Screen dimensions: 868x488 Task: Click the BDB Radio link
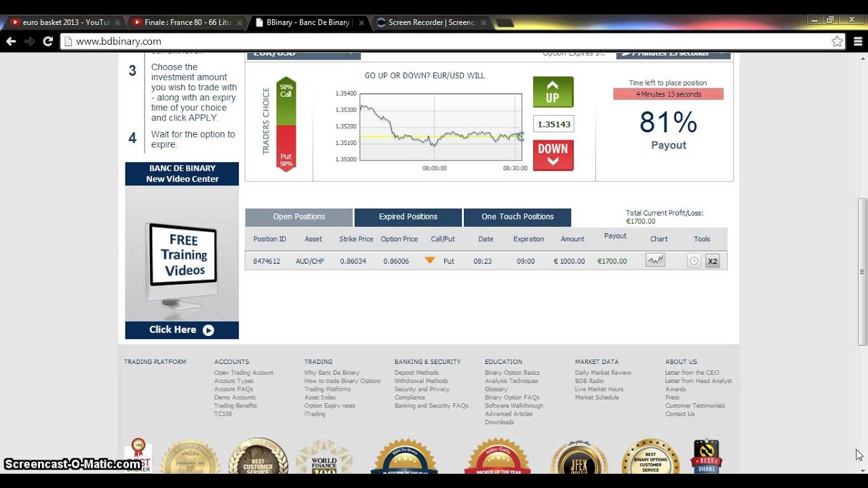coord(589,381)
